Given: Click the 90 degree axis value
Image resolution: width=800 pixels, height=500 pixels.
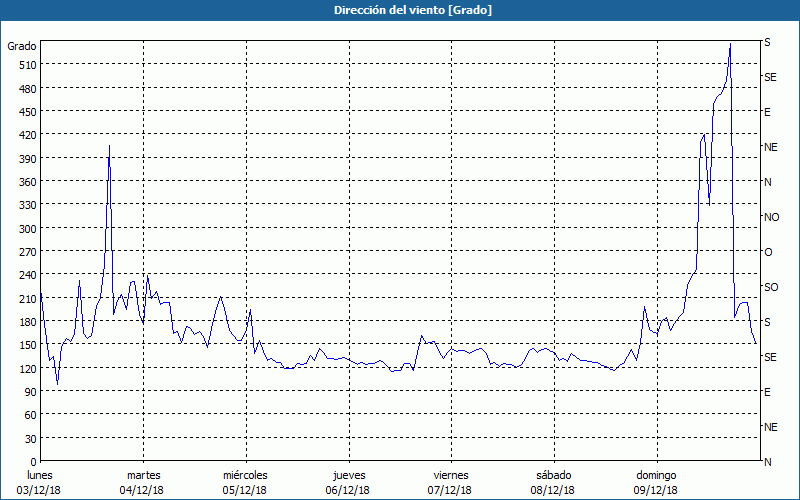Looking at the screenshot, I should (30, 392).
